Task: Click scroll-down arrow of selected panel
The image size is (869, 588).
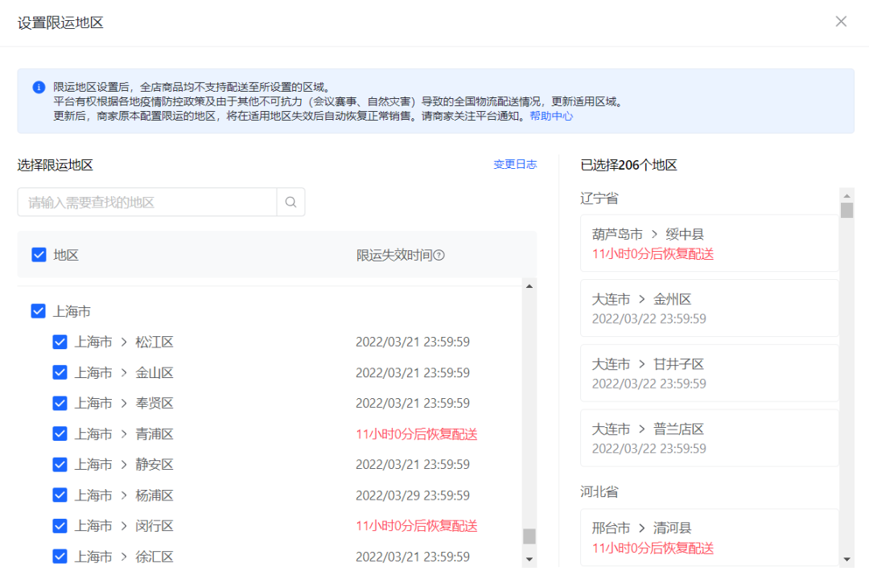Action: tap(846, 559)
